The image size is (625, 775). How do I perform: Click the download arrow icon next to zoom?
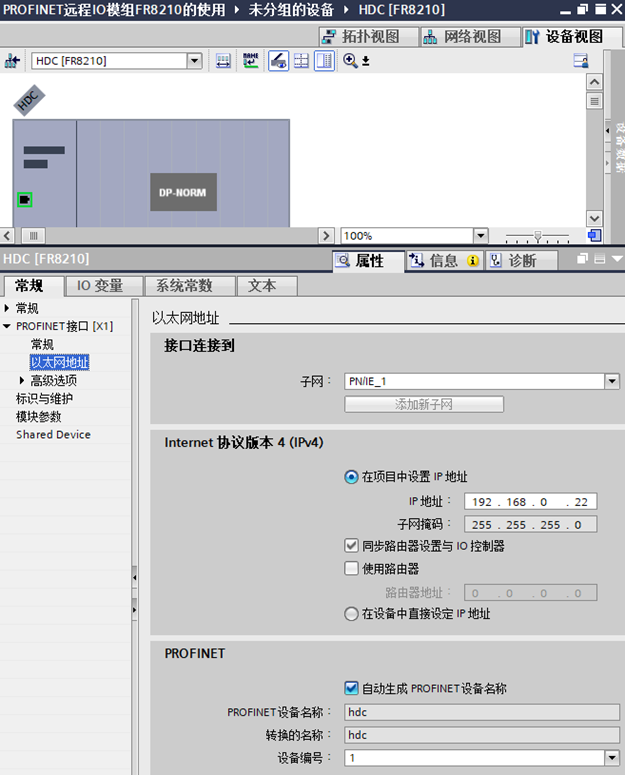pyautogui.click(x=366, y=61)
